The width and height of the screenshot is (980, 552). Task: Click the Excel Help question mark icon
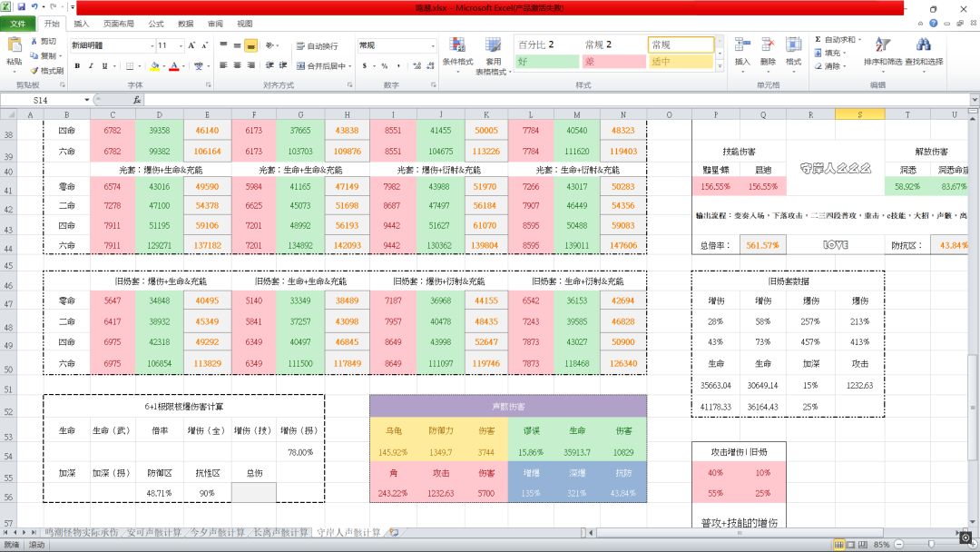click(x=933, y=23)
